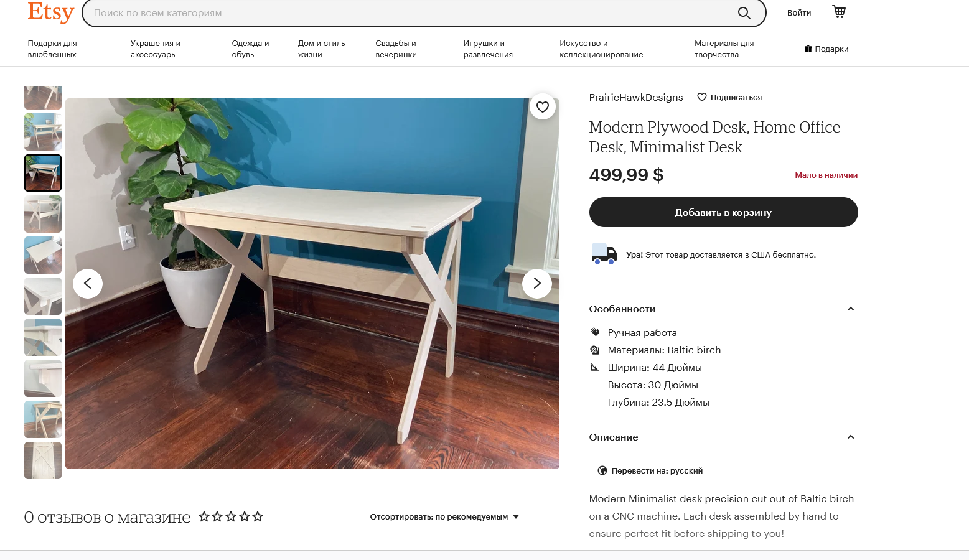Image resolution: width=969 pixels, height=560 pixels.
Task: Click the globe translate icon
Action: (602, 470)
